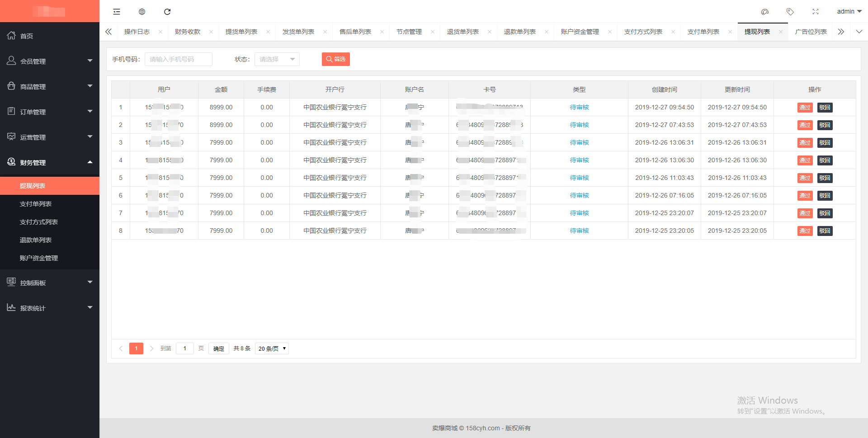The width and height of the screenshot is (868, 438).
Task: Expand 订单管理 sidebar menu
Action: tap(50, 112)
